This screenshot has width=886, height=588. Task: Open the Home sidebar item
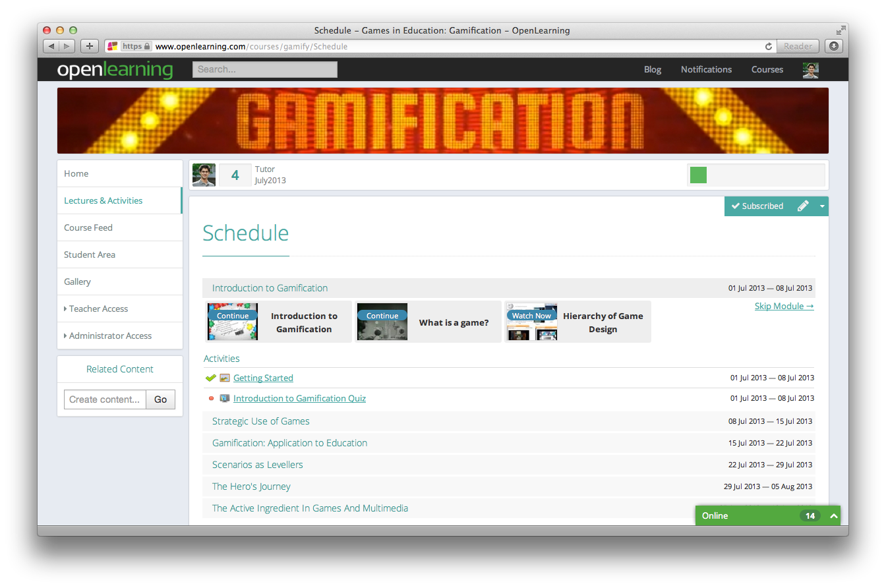click(x=120, y=173)
